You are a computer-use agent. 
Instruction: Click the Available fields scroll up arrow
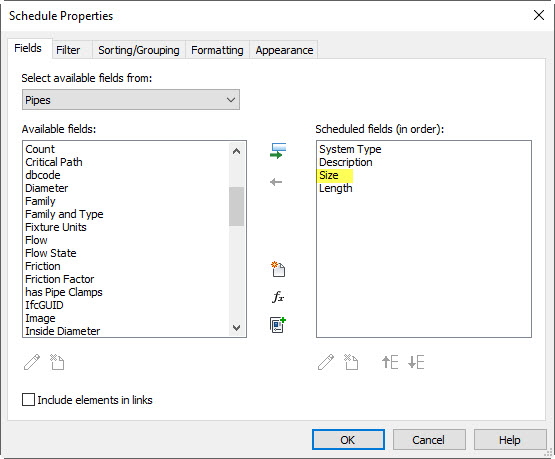pyautogui.click(x=236, y=151)
